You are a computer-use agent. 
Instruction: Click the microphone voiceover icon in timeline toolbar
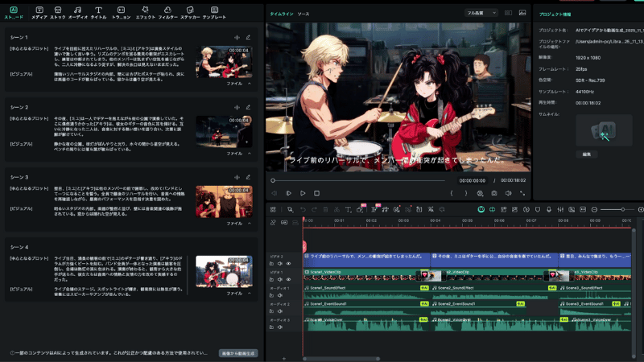click(x=548, y=209)
